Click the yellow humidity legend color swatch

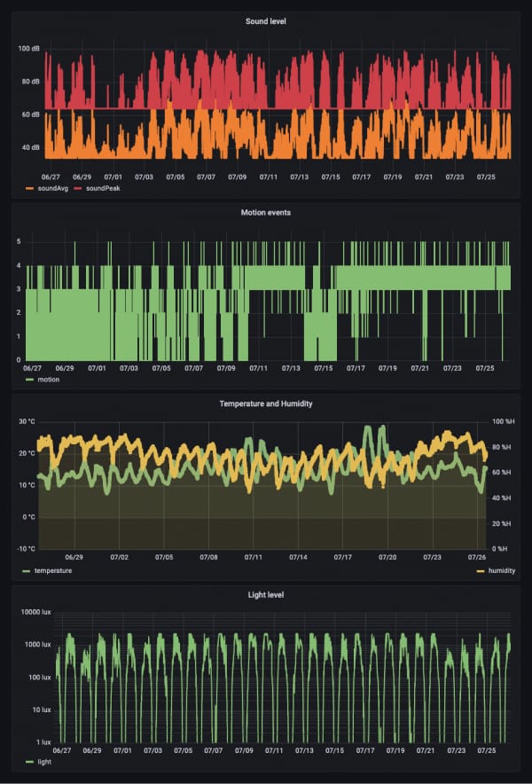pos(481,571)
